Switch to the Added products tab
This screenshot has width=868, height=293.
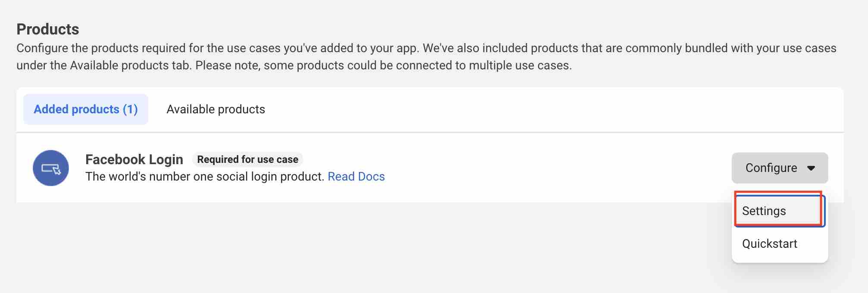click(x=85, y=109)
